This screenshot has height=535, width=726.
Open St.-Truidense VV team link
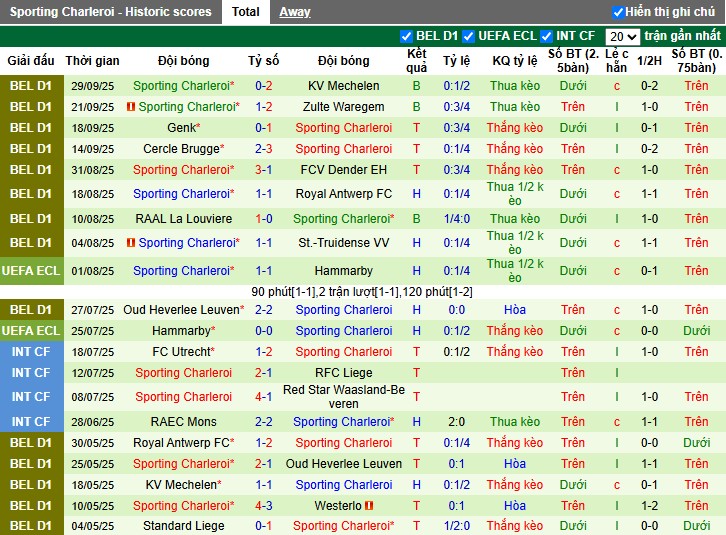(x=344, y=242)
